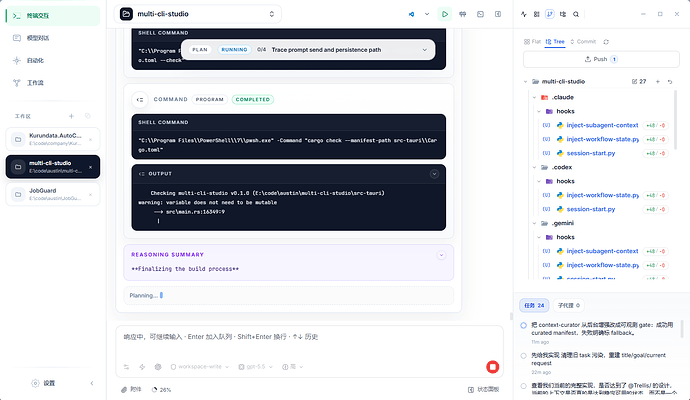Click the 26% context usage indicator
690x400 pixels.
tap(161, 389)
